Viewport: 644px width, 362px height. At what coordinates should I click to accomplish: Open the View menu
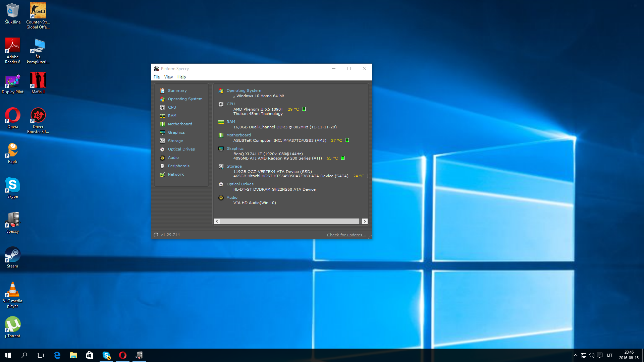point(168,77)
